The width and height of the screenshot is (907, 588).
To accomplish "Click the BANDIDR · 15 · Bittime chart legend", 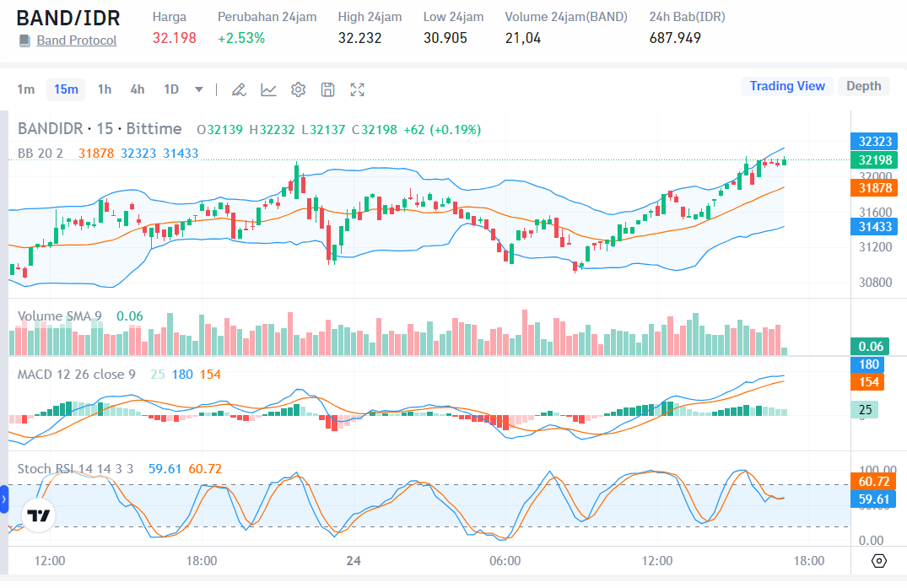I will point(100,128).
